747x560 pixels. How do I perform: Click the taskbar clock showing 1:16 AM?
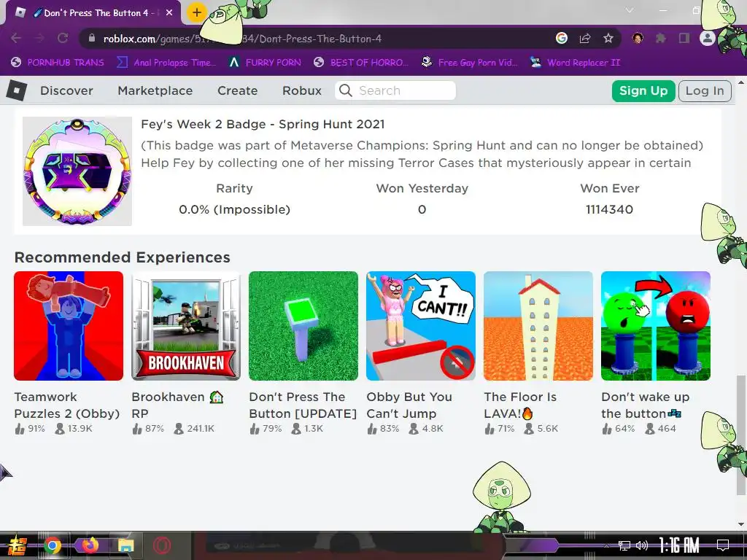tap(679, 545)
